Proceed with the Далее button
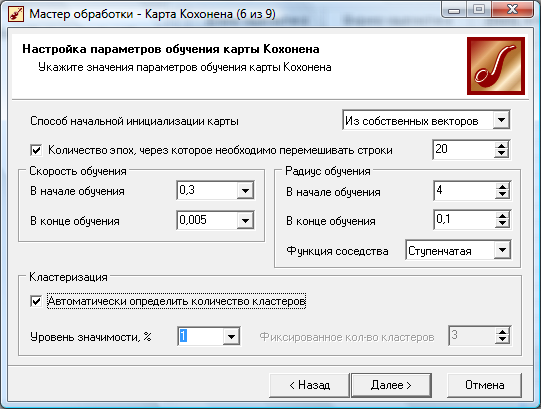This screenshot has height=409, width=541. click(391, 385)
